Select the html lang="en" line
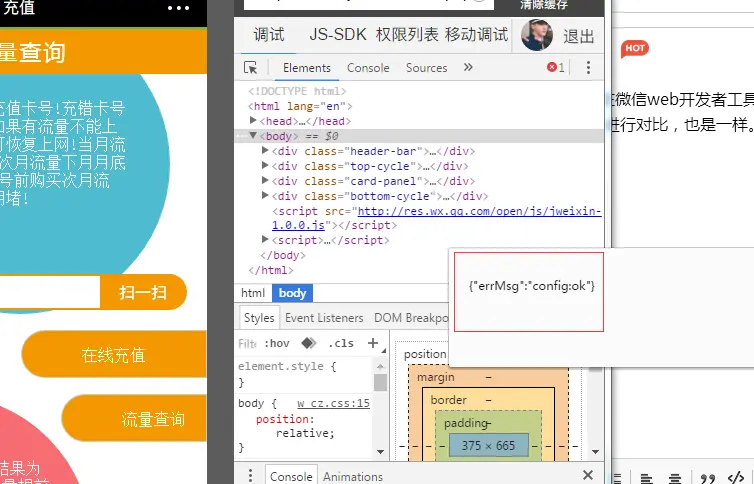Viewport: 754px width, 484px height. click(x=300, y=106)
